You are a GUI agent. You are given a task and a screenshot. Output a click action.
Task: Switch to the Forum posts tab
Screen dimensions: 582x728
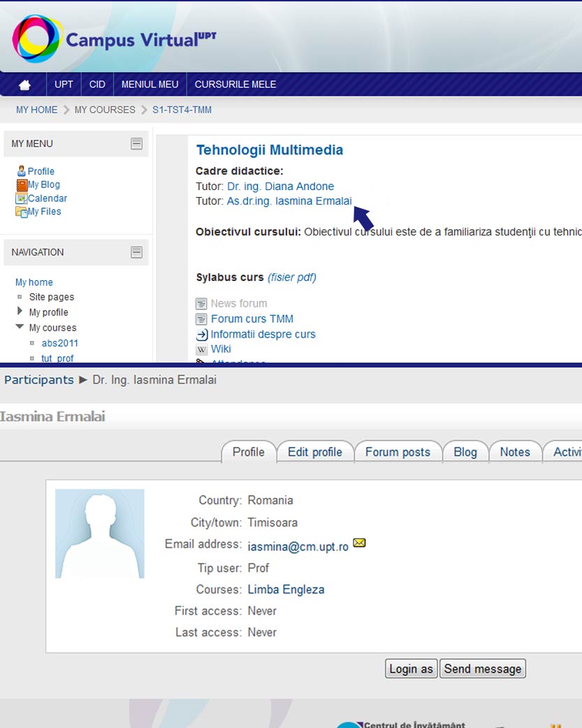point(398,452)
